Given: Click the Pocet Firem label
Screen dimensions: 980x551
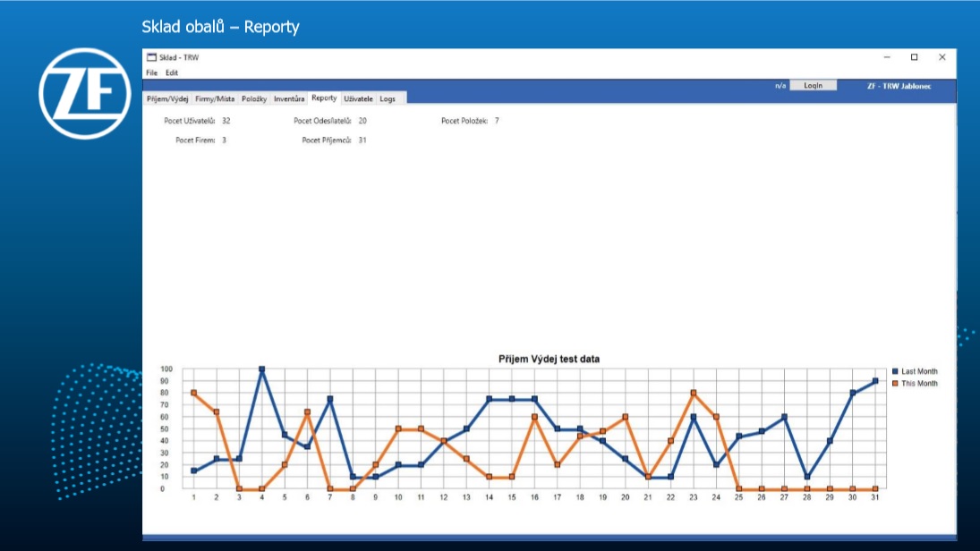Looking at the screenshot, I should (x=195, y=140).
